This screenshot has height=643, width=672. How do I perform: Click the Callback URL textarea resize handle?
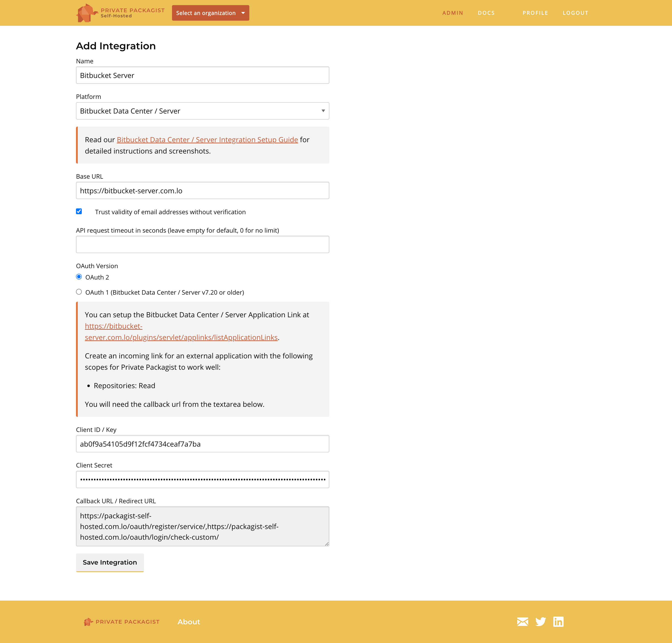pos(327,544)
